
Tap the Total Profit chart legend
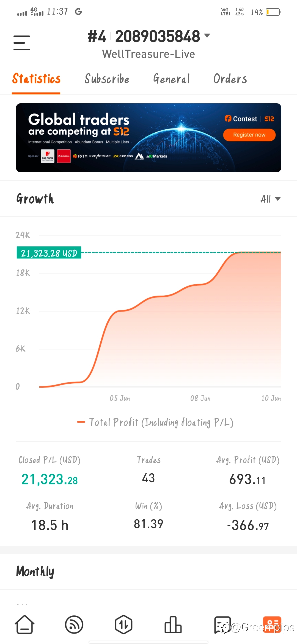(155, 422)
